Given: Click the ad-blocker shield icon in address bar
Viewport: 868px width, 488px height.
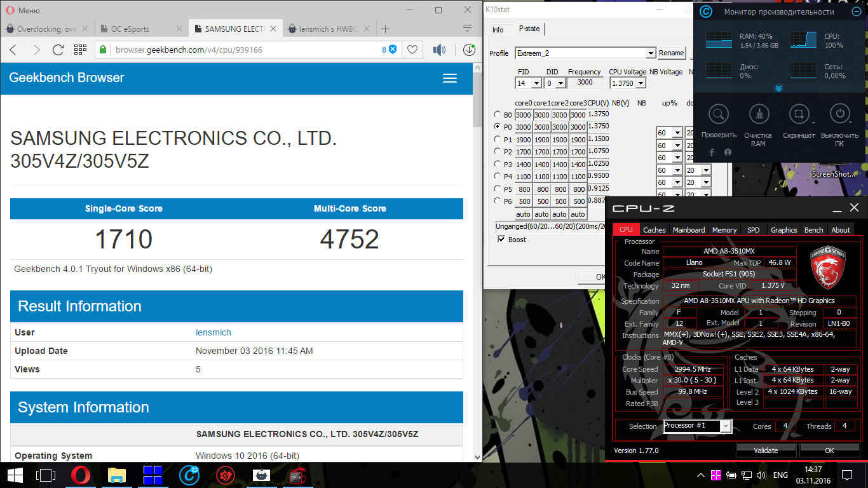Looking at the screenshot, I should pyautogui.click(x=393, y=50).
